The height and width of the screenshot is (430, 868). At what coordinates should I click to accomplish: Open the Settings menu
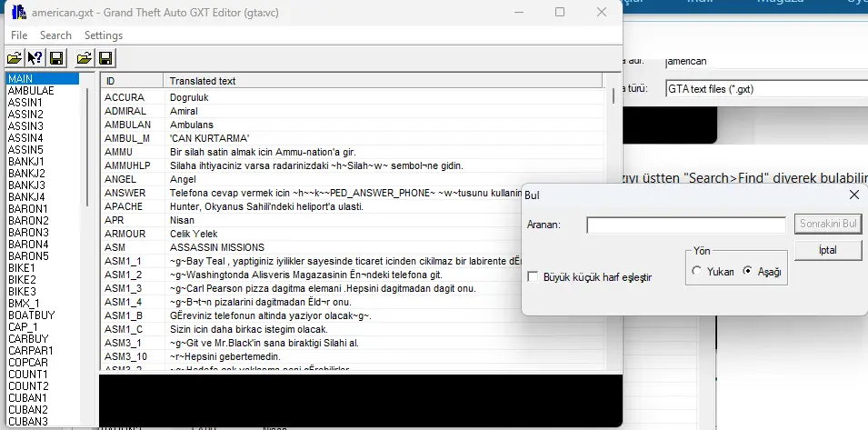tap(104, 35)
